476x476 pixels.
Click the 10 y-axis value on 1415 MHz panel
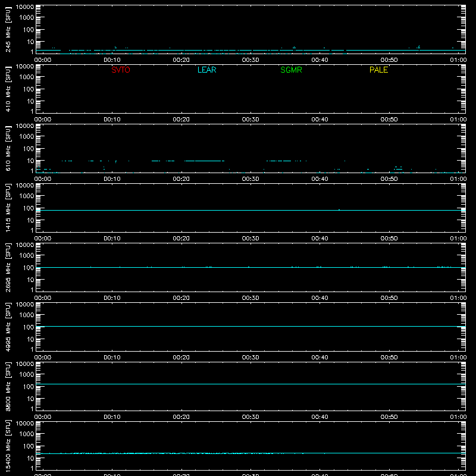(x=30, y=220)
